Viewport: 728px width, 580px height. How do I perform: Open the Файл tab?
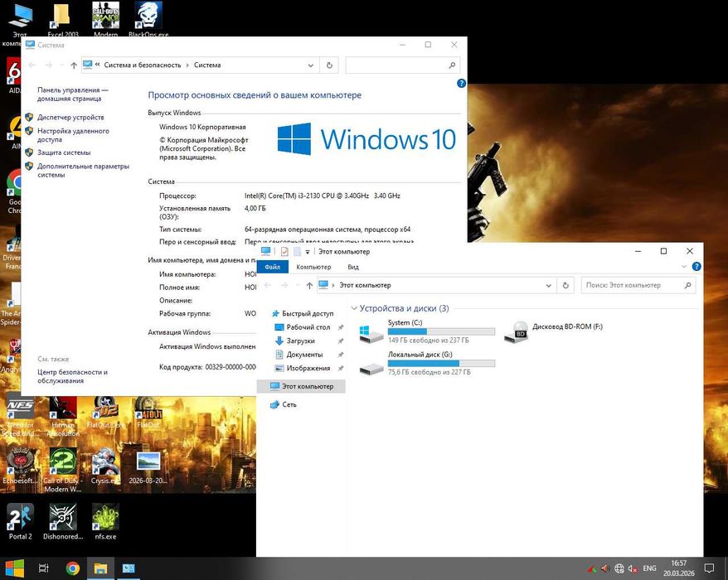(272, 267)
